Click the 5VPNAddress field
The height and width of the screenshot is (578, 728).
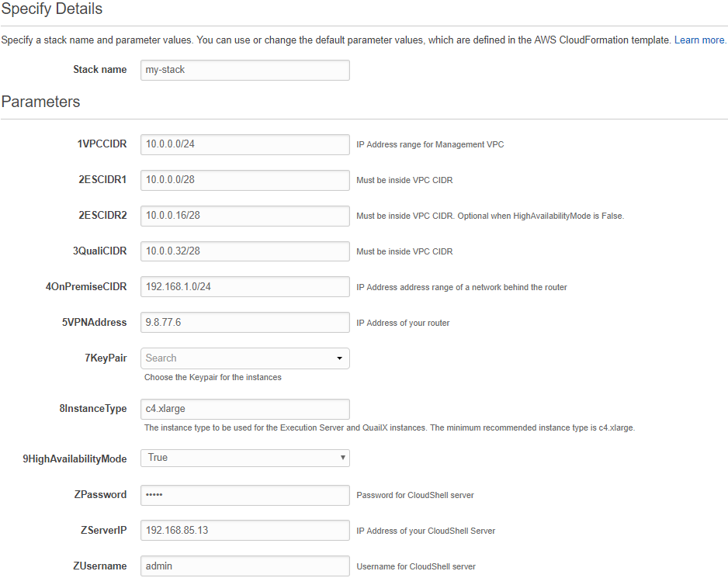pos(245,322)
